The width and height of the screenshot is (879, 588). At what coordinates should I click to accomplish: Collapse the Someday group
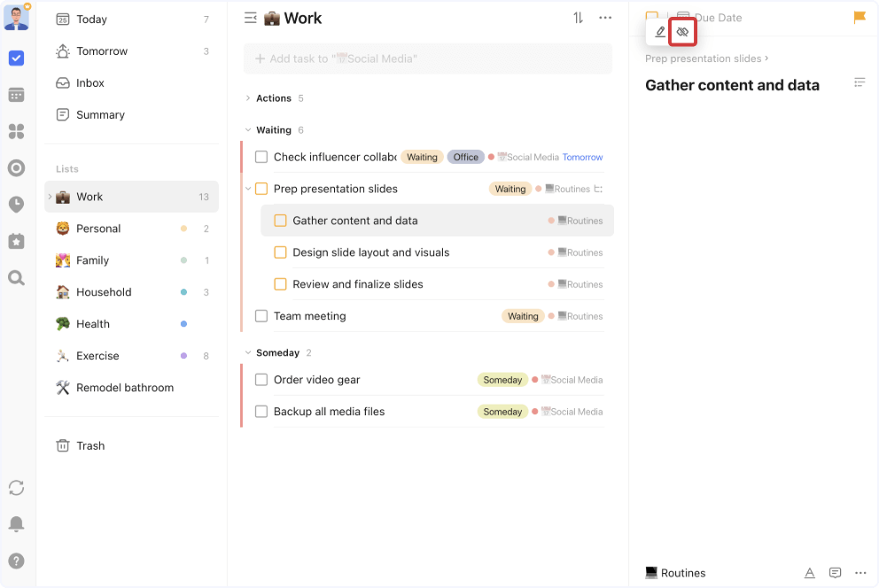click(249, 352)
